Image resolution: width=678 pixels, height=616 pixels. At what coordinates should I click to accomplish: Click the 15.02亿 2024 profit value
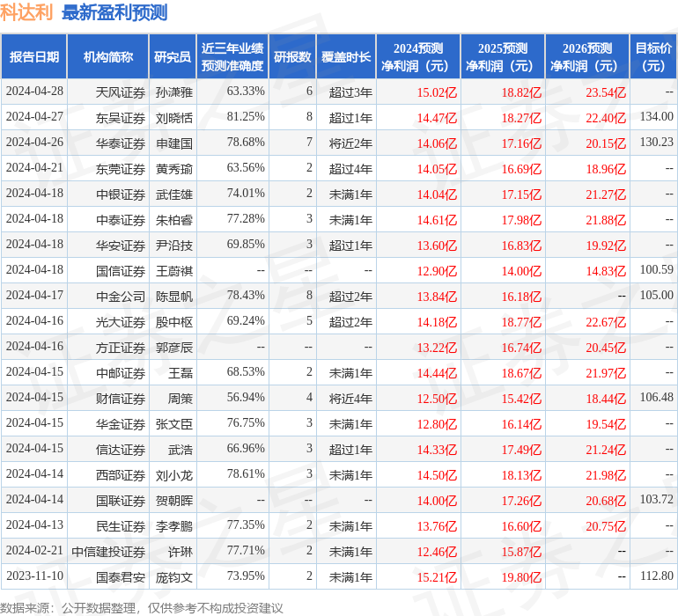point(437,92)
